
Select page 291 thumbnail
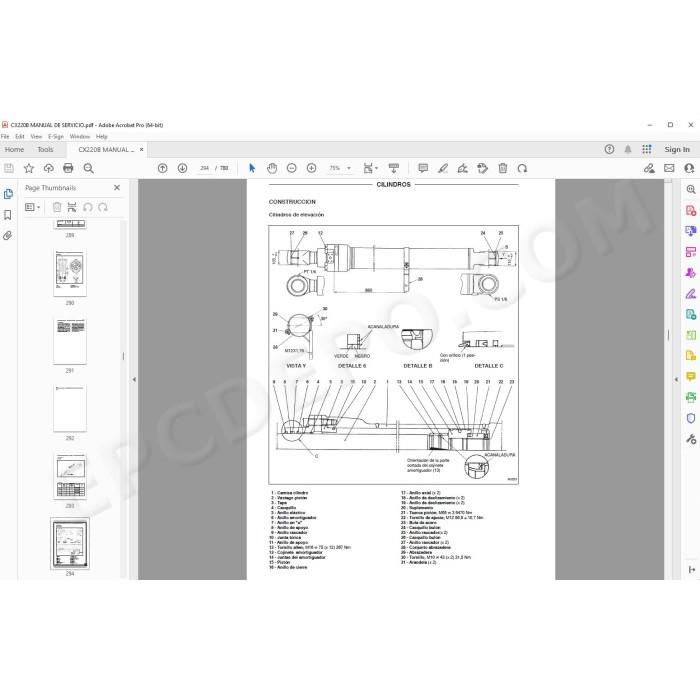coord(70,342)
